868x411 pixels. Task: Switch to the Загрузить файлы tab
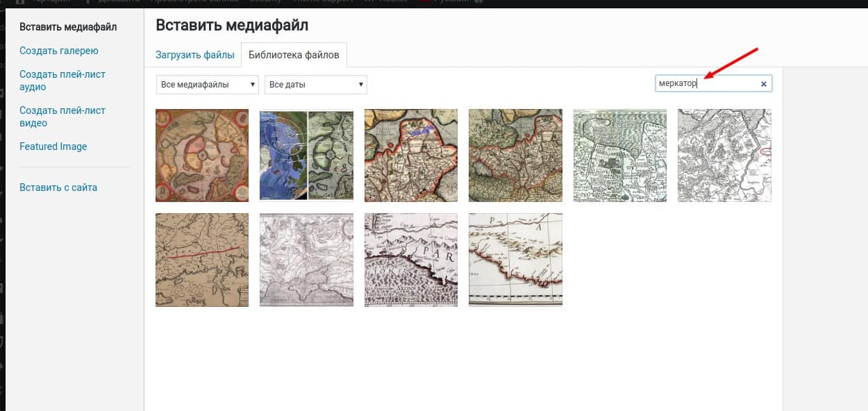194,55
